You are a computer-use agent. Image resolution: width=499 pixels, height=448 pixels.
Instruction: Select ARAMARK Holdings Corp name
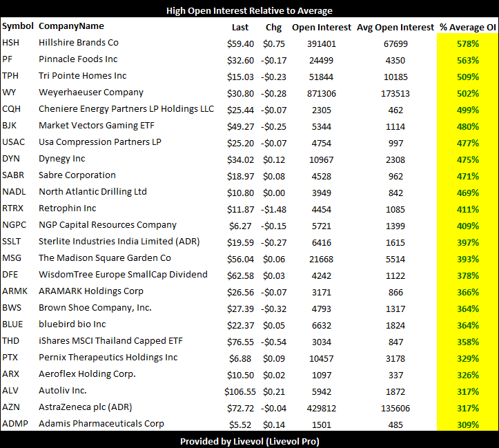[91, 291]
